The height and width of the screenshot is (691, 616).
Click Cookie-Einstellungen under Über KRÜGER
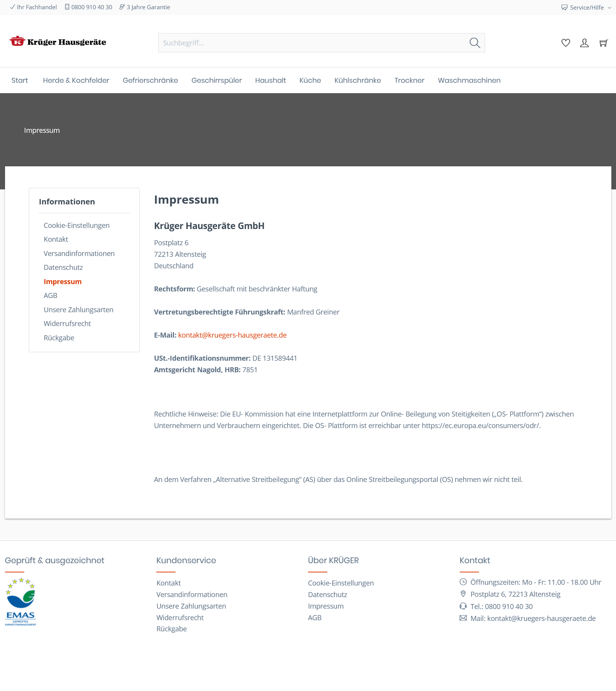click(341, 583)
